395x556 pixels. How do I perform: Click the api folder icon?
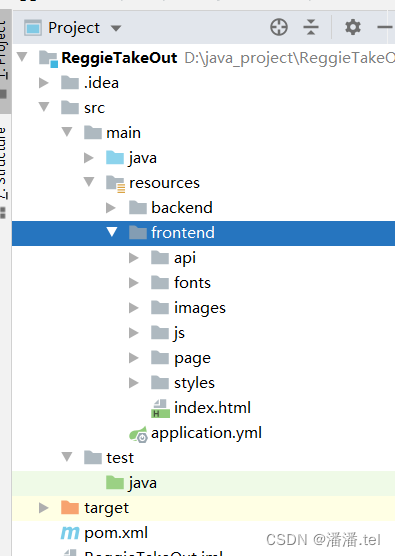click(x=160, y=258)
